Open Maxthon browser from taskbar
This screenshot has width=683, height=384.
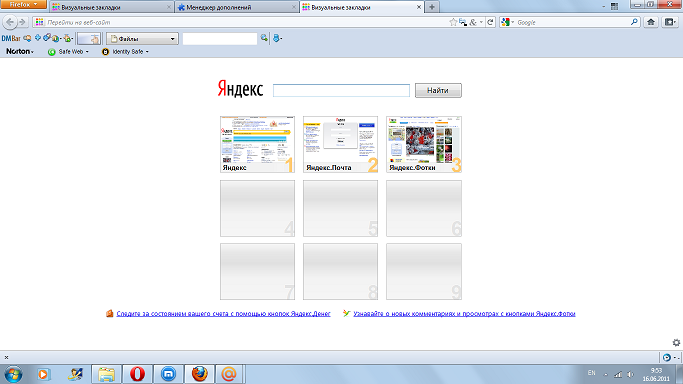click(x=169, y=374)
